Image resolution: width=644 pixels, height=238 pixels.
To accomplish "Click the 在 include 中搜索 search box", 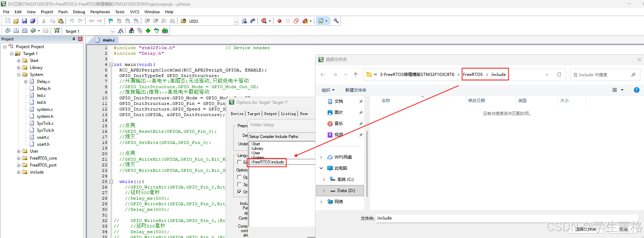I will pos(605,75).
